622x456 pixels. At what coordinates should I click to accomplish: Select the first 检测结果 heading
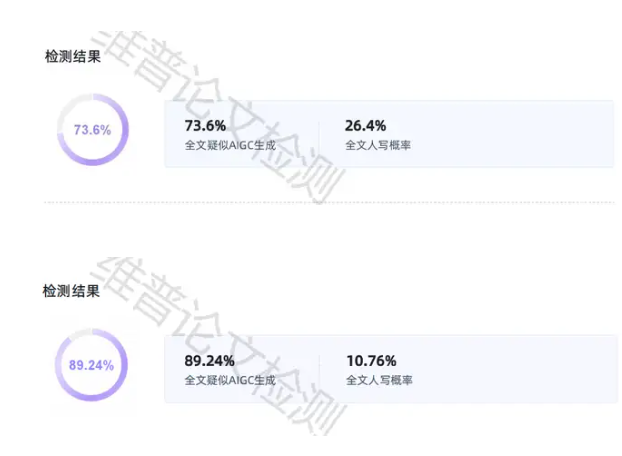[73, 56]
